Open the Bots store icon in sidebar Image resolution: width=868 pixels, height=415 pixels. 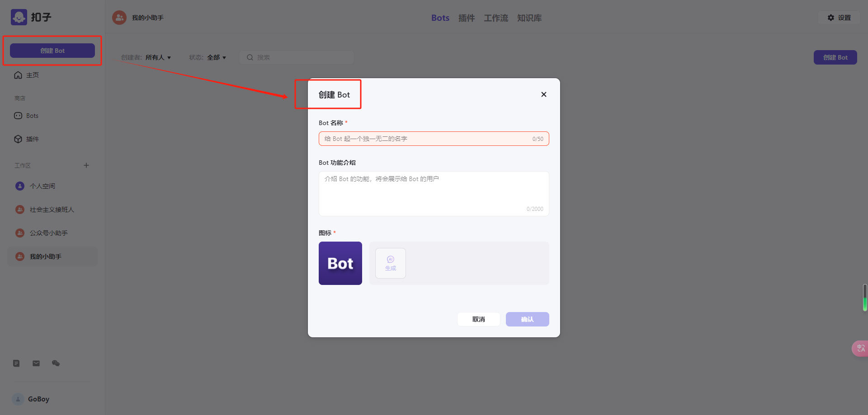pyautogui.click(x=18, y=116)
